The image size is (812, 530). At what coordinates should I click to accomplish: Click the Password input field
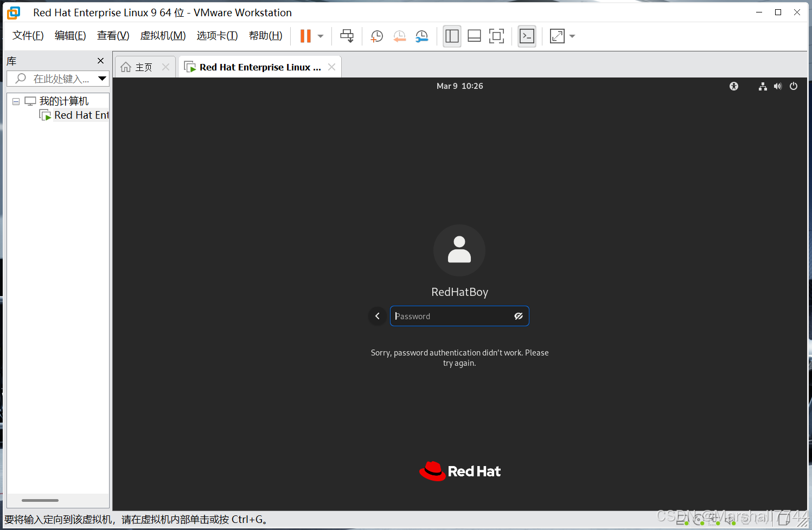(x=456, y=316)
